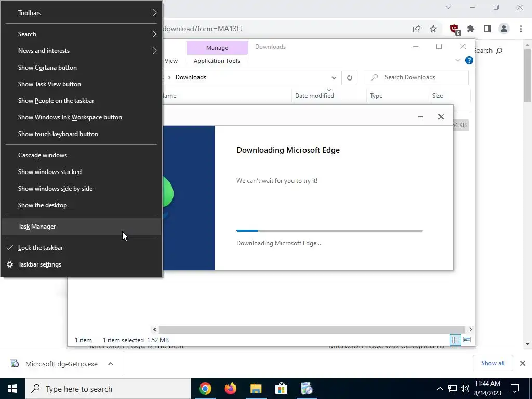The width and height of the screenshot is (532, 399).
Task: Click taskbar Type here to search box
Action: click(x=108, y=389)
